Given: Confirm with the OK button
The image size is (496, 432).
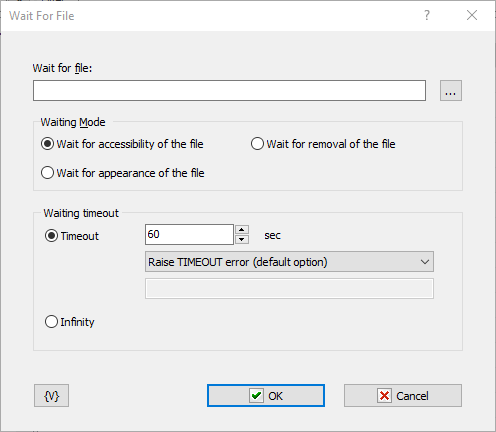Looking at the screenshot, I should point(266,396).
